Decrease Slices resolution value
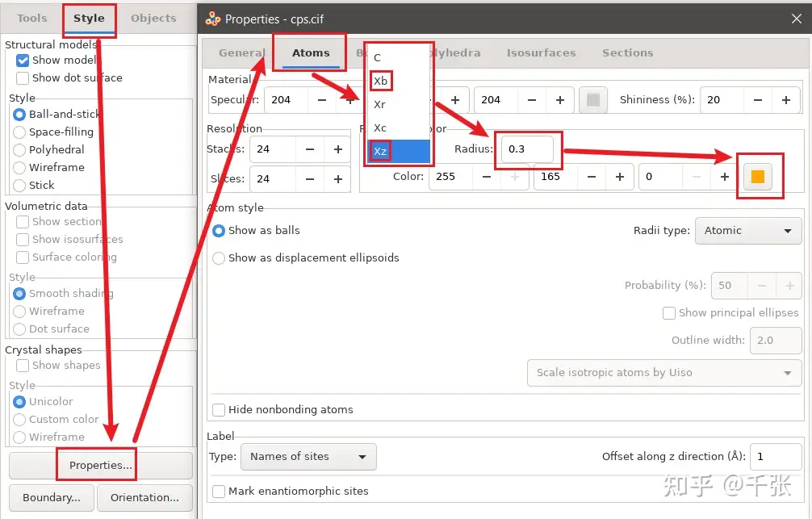Image resolution: width=812 pixels, height=519 pixels. [x=310, y=179]
